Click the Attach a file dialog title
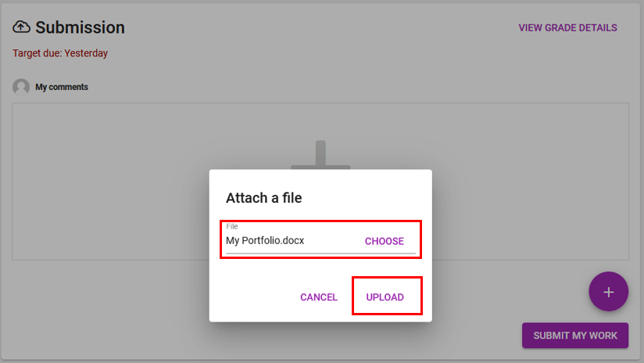644x363 pixels. click(263, 198)
